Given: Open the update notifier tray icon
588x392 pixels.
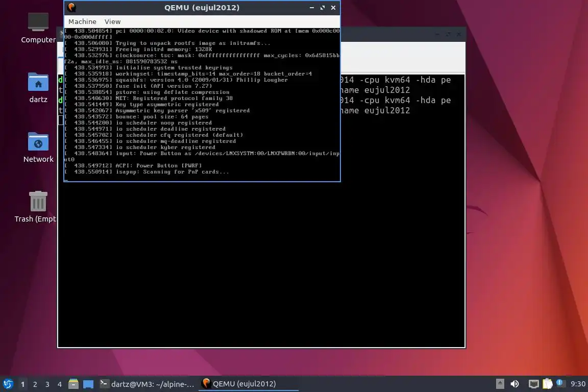Looking at the screenshot, I should 560,383.
